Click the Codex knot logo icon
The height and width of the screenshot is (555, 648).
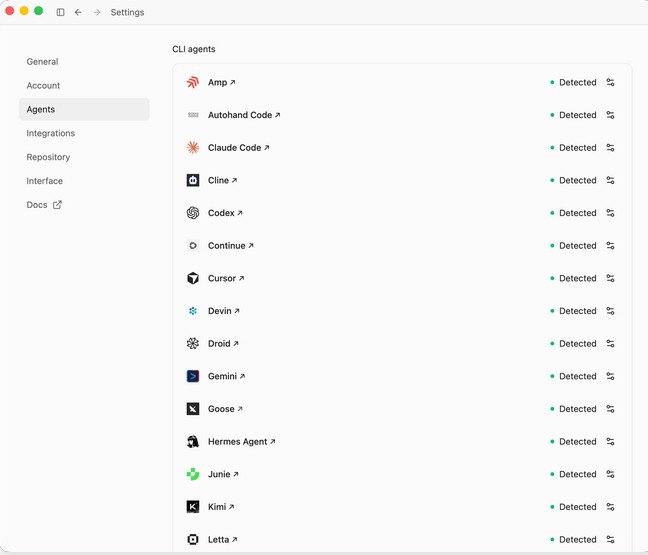click(x=193, y=213)
